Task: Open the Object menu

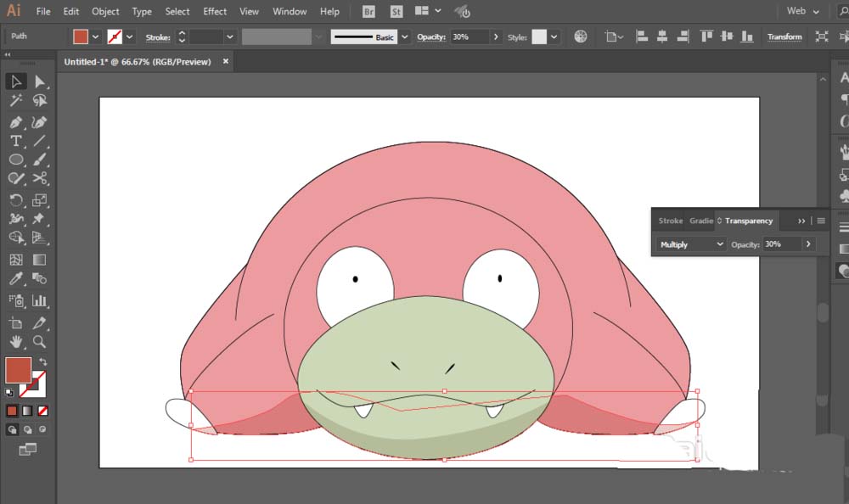Action: [x=105, y=11]
